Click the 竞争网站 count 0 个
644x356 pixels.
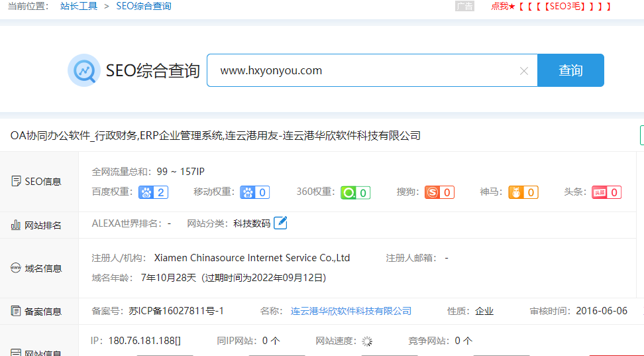(464, 341)
